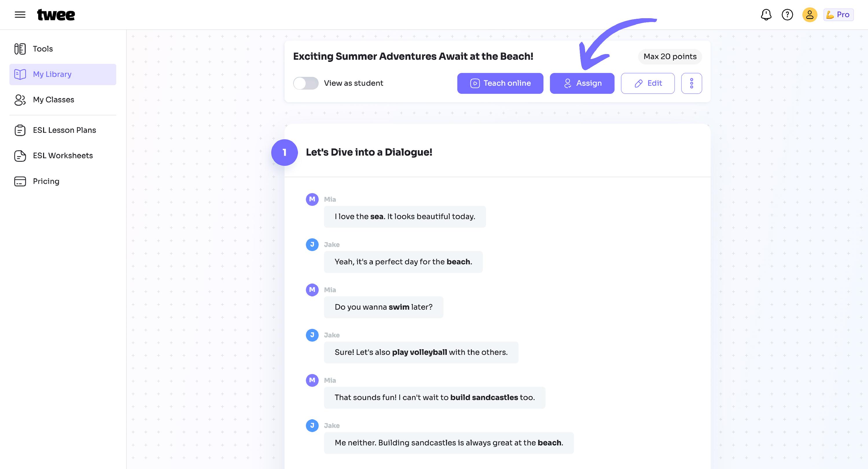Click the Max 20 points badge
The width and height of the screenshot is (868, 469).
point(670,57)
